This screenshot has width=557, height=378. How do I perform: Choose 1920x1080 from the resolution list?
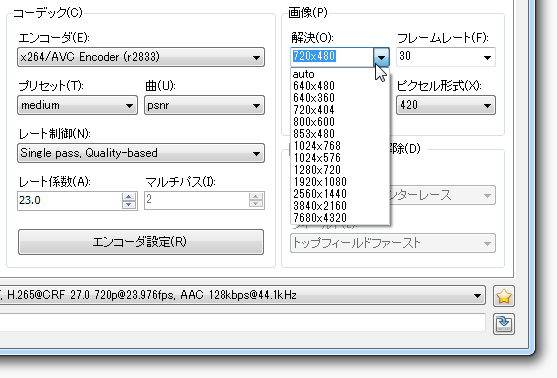pyautogui.click(x=340, y=182)
